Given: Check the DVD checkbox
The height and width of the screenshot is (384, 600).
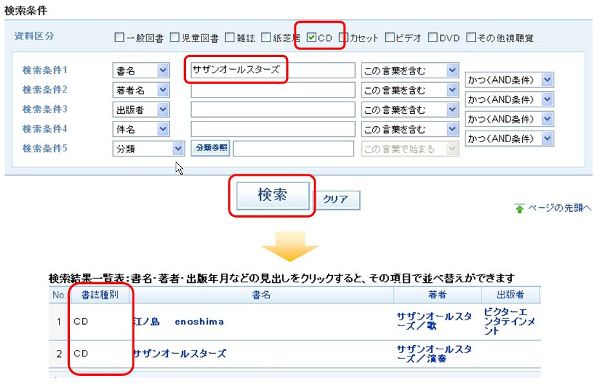Looking at the screenshot, I should [x=433, y=37].
